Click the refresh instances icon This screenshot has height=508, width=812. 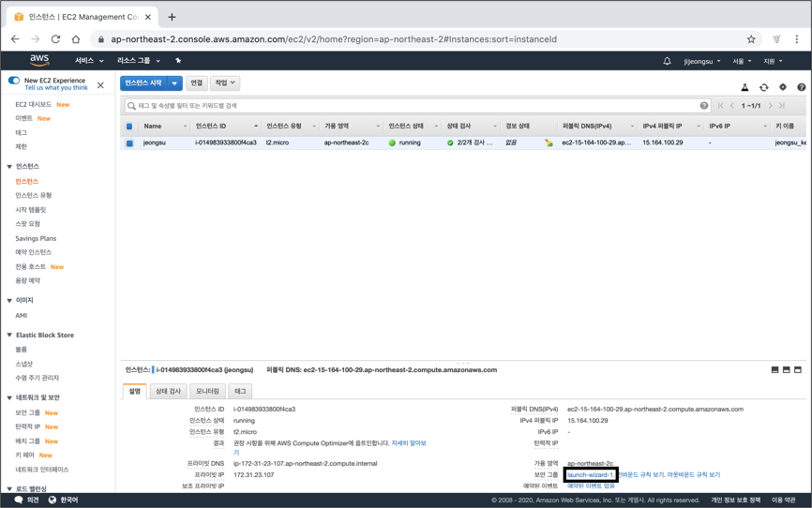pos(764,87)
